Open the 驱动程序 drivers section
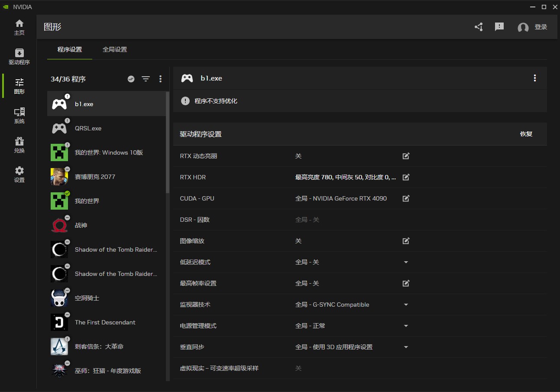The image size is (560, 392). pos(19,57)
